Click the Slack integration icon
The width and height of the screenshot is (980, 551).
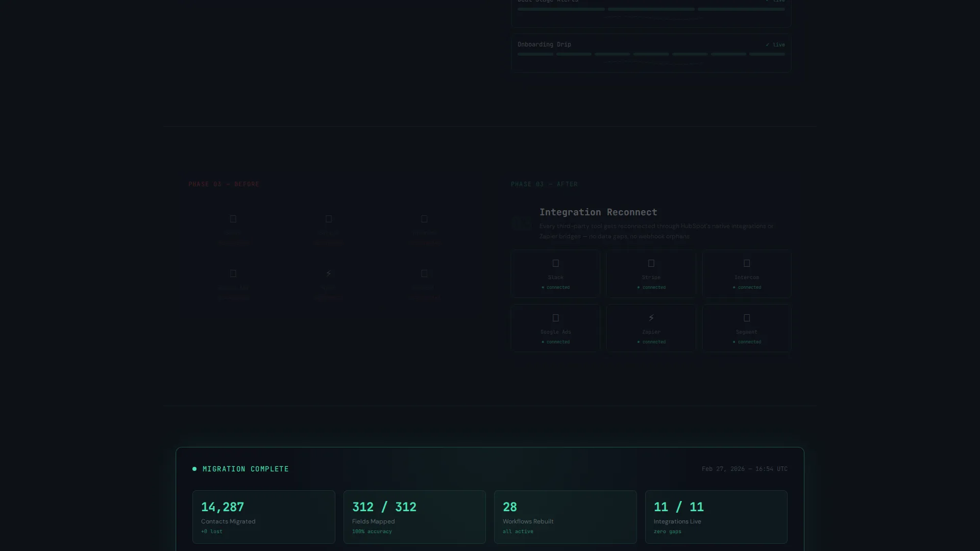pos(556,263)
